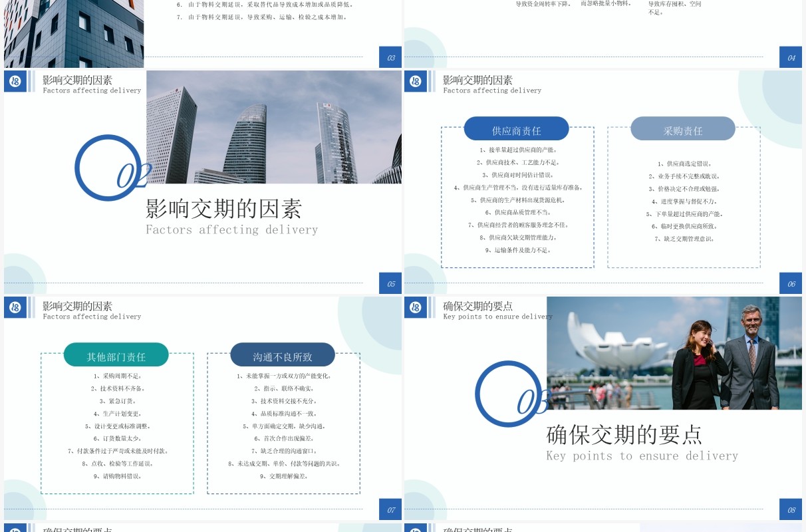Image resolution: width=806 pixels, height=532 pixels.
Task: Click the page number badge 04
Action: point(791,57)
